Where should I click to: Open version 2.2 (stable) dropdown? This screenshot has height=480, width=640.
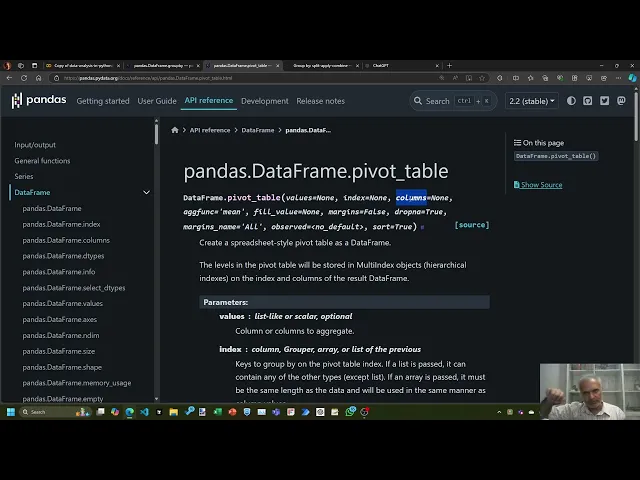(x=532, y=101)
